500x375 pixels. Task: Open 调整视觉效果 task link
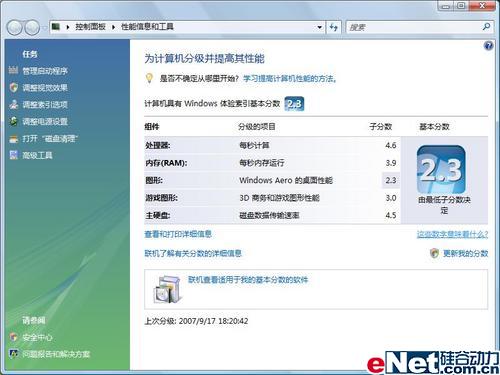[x=45, y=88]
